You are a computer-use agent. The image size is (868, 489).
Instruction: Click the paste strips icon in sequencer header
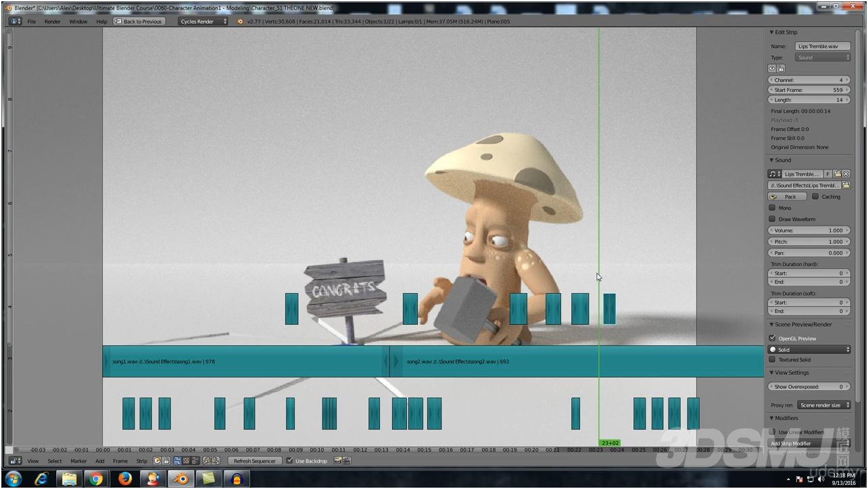click(x=216, y=461)
